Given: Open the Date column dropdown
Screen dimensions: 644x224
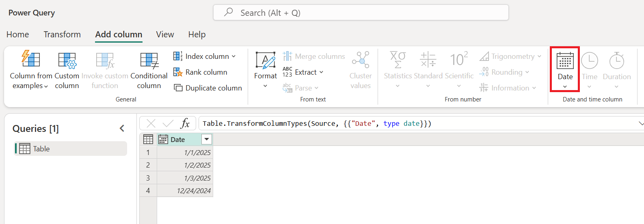Looking at the screenshot, I should click(565, 69).
